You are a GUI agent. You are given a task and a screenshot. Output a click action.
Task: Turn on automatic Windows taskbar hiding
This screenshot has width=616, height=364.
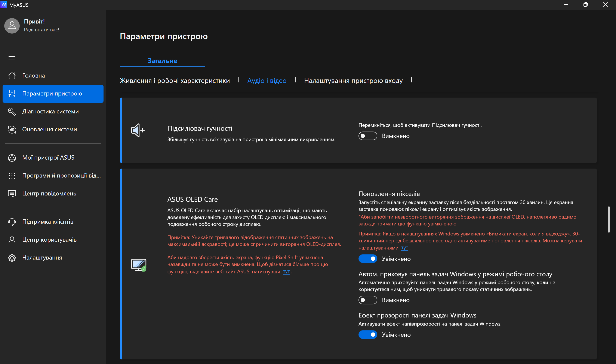pos(367,300)
